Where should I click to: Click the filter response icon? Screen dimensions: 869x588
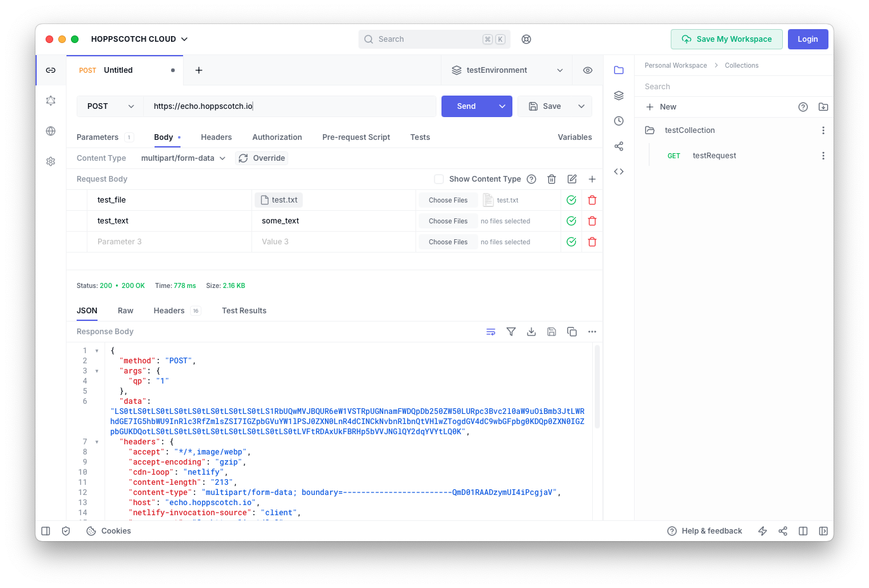click(x=511, y=332)
